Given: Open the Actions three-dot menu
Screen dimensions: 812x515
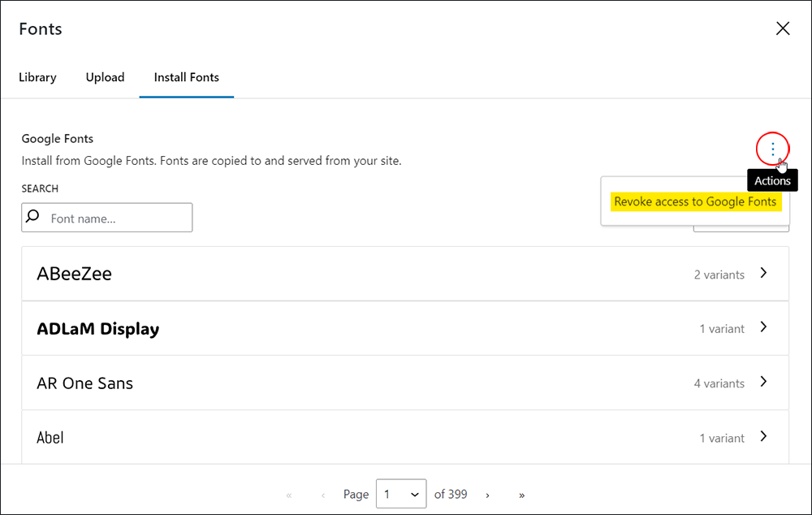Looking at the screenshot, I should click(x=773, y=149).
